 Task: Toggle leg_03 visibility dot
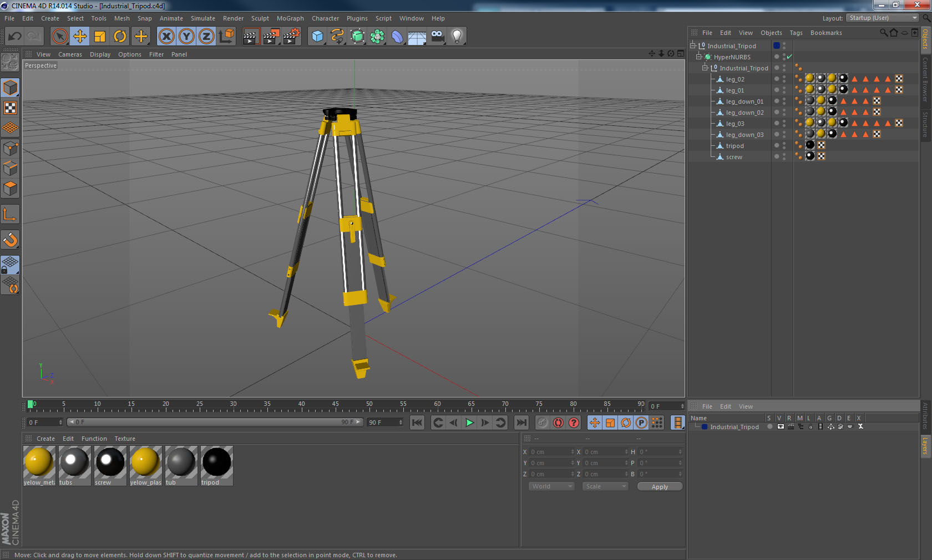click(784, 121)
